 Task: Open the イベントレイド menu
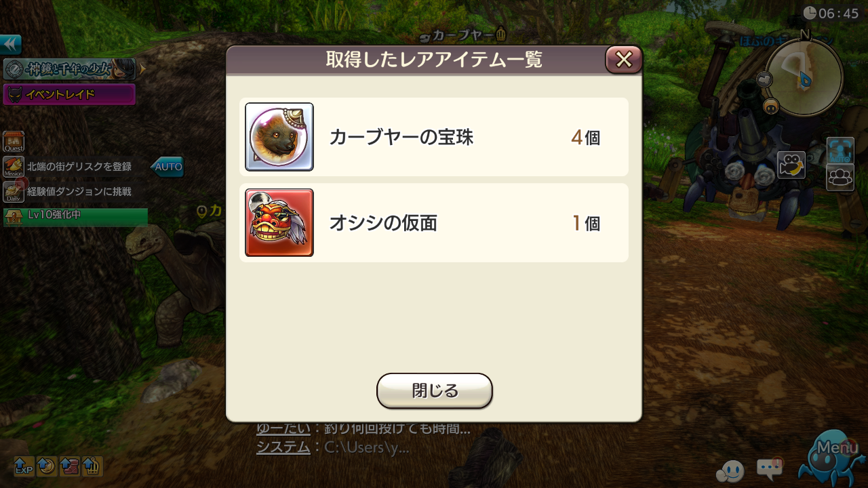[69, 94]
